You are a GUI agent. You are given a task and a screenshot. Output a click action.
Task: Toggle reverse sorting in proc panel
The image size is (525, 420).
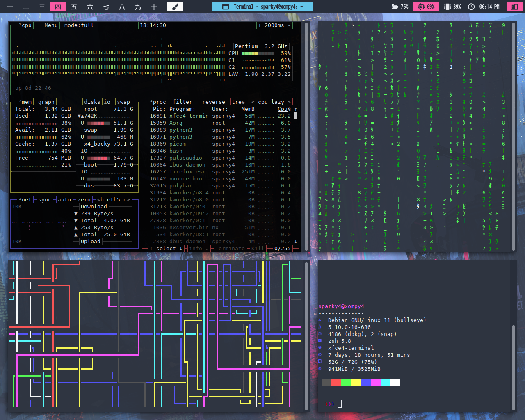point(214,102)
